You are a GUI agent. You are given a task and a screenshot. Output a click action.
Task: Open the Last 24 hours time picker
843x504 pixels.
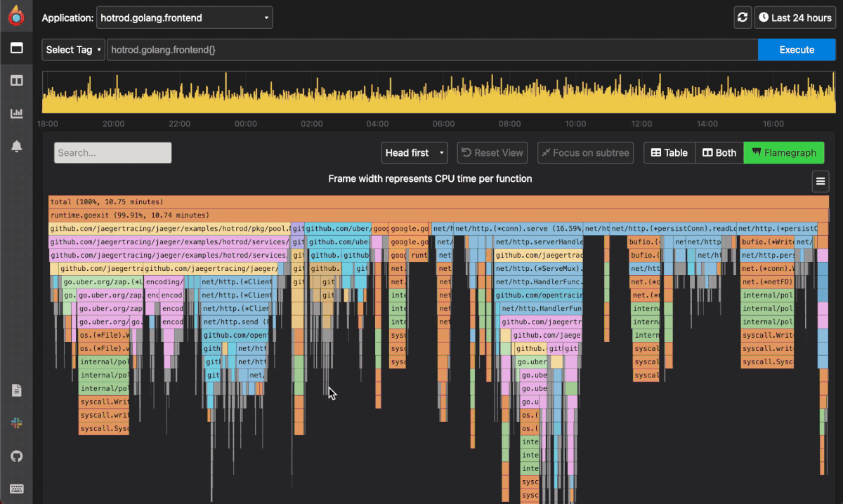pos(795,18)
